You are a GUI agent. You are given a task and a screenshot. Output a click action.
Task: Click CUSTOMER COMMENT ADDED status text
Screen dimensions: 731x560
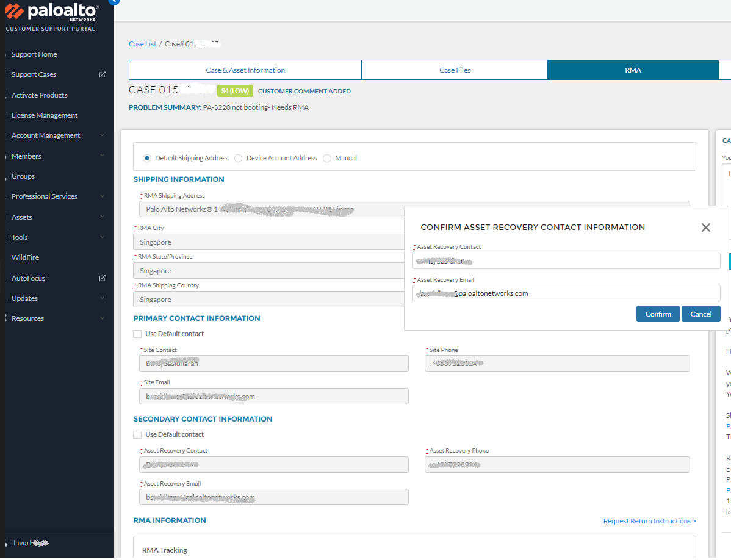pos(304,92)
